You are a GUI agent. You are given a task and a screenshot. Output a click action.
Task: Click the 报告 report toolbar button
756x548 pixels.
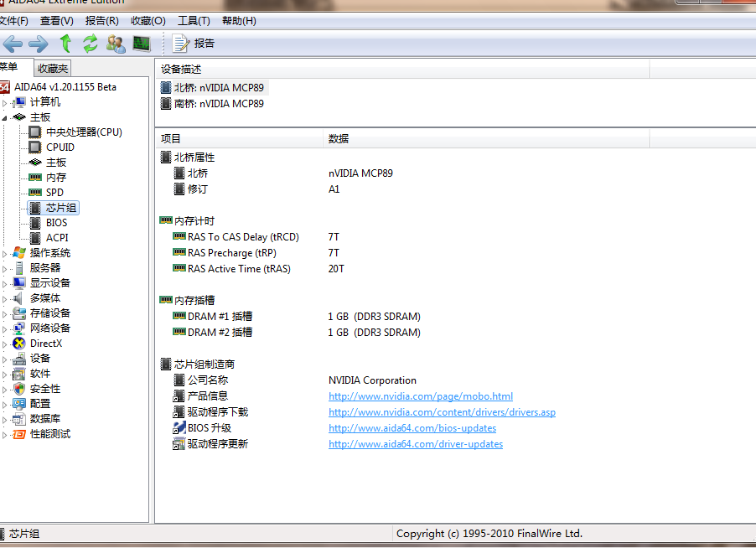coord(193,44)
